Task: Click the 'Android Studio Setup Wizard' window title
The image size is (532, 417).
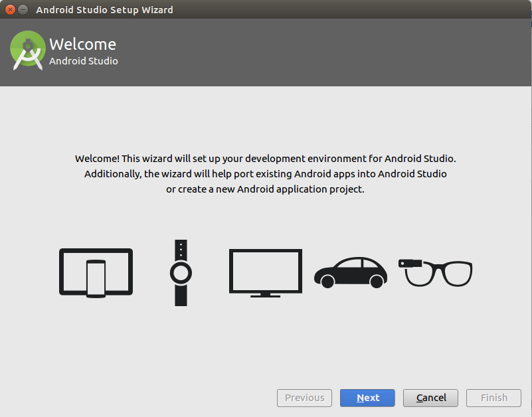Action: click(104, 10)
